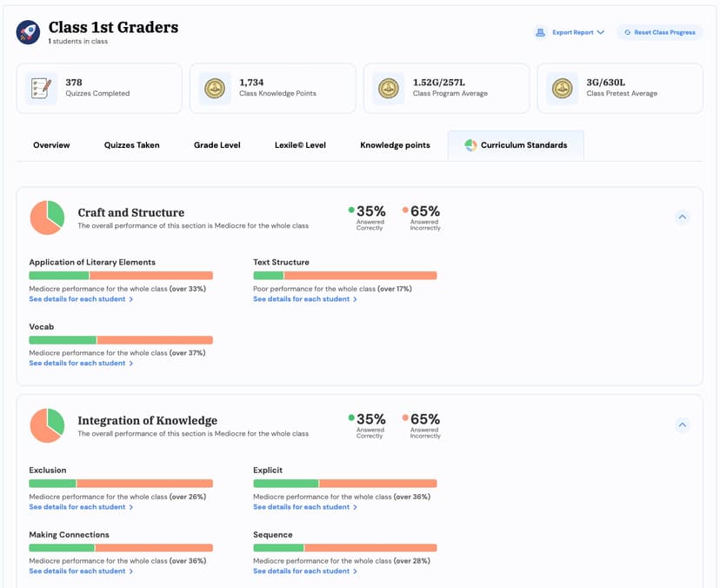720x588 pixels.
Task: Click the Class Program Average coin icon
Action: click(x=389, y=88)
